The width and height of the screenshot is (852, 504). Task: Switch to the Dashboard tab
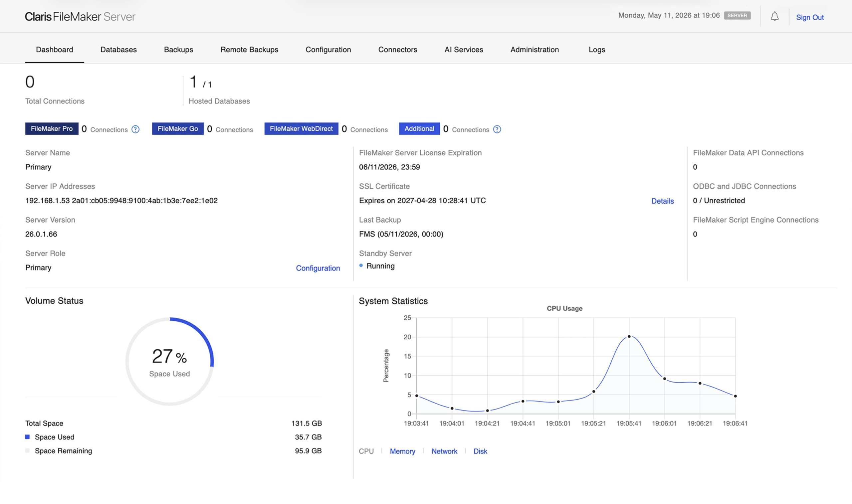[55, 50]
